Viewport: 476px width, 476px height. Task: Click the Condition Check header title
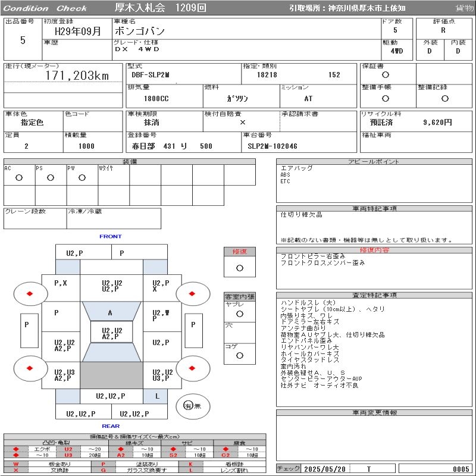pos(46,8)
